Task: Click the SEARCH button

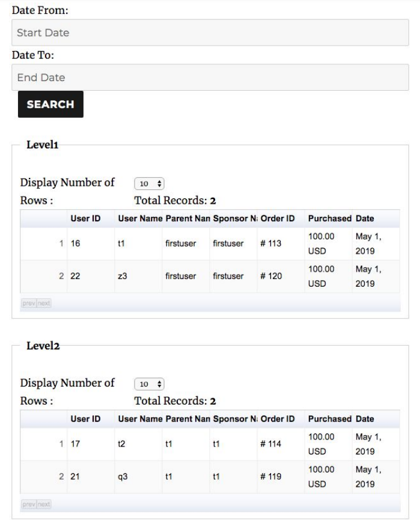Action: coord(50,105)
